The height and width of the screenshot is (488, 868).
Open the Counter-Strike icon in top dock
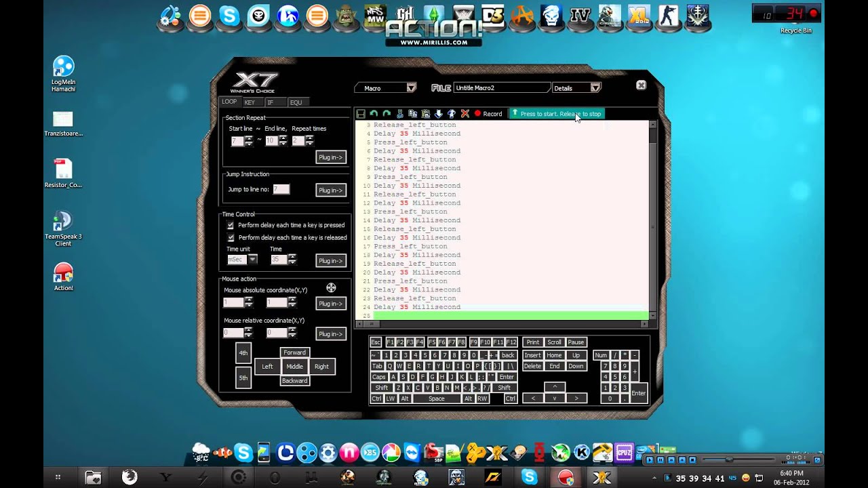[x=669, y=16]
